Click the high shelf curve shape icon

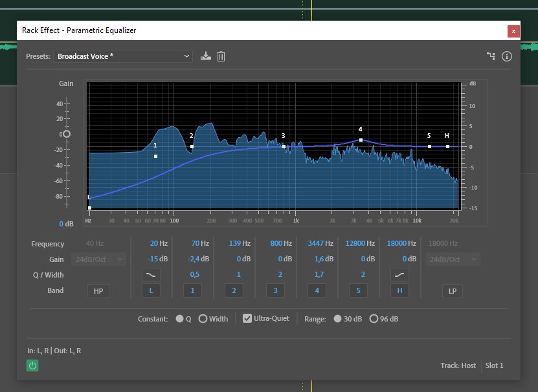(x=399, y=274)
